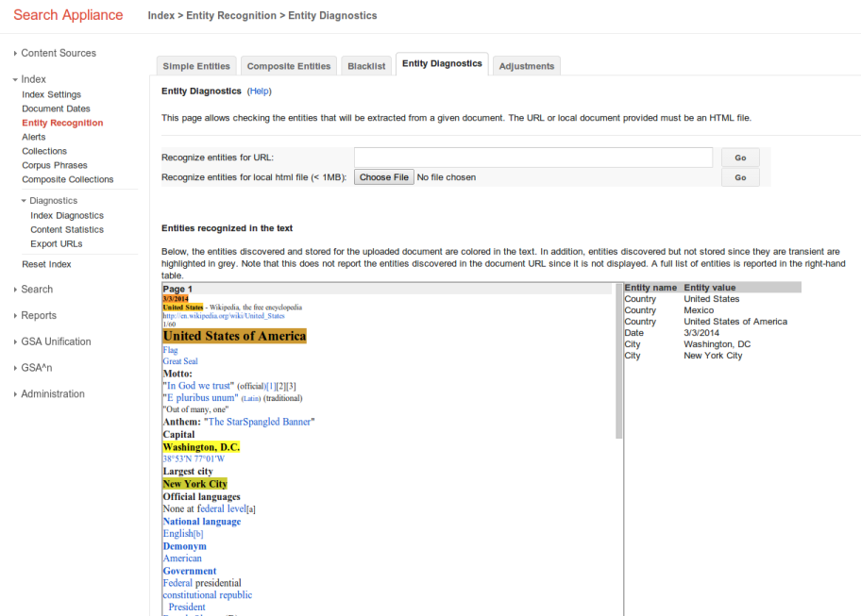Select the Blacklist tab
The width and height of the screenshot is (861, 616).
coord(366,66)
